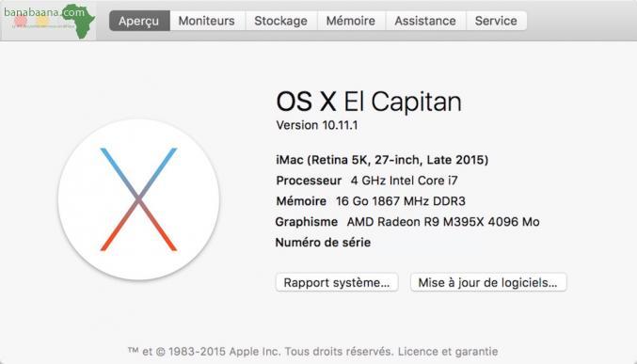This screenshot has width=637, height=364.
Task: Click Version 10.11.1 to reveal build number
Action: tap(317, 125)
